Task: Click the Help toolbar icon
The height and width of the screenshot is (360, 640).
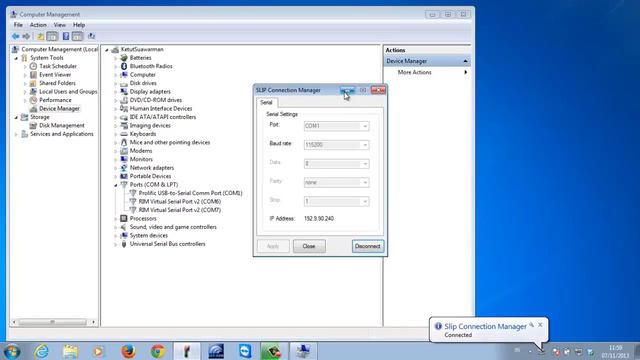Action: coord(66,36)
